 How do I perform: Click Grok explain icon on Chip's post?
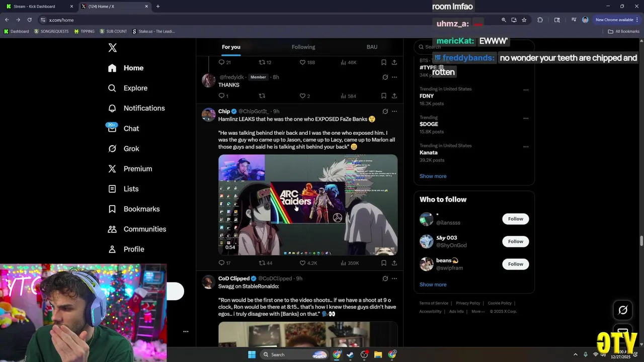(x=385, y=111)
